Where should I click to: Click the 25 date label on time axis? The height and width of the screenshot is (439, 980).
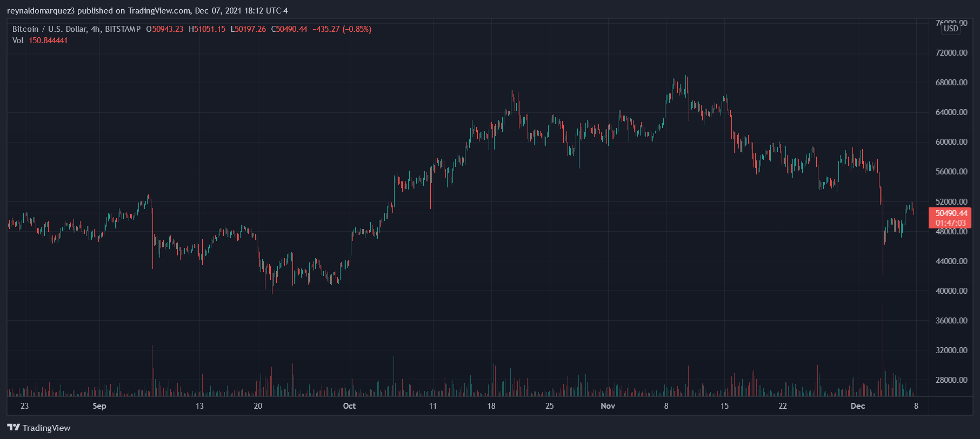[549, 406]
